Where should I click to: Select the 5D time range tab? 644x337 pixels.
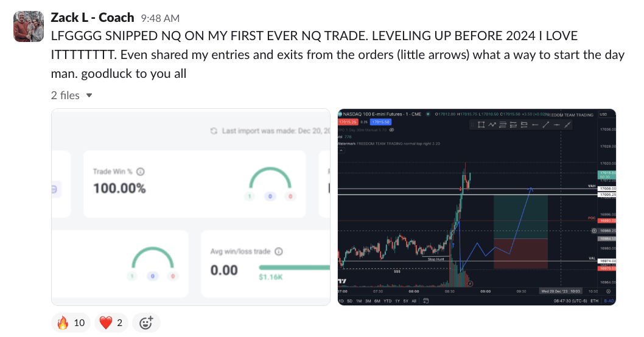pyautogui.click(x=350, y=301)
